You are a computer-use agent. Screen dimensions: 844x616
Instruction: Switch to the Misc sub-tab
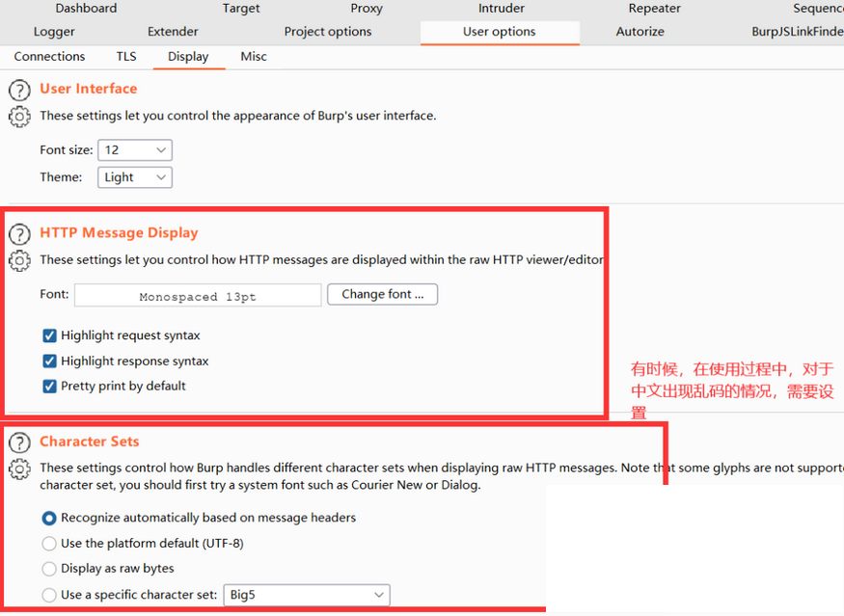tap(254, 57)
